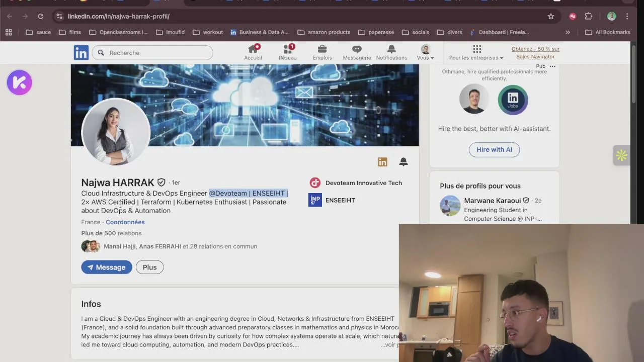Open Marwane Karaoui's suggested profile
Screen dimensions: 644x362
[493, 201]
